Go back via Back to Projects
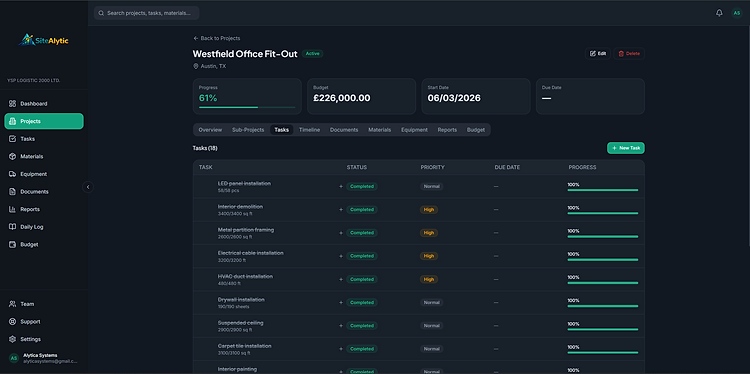Viewport: 750px width, 374px height. pyautogui.click(x=217, y=38)
